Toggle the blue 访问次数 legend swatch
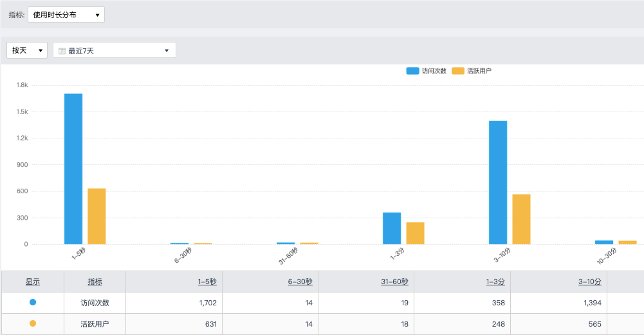 tap(412, 71)
